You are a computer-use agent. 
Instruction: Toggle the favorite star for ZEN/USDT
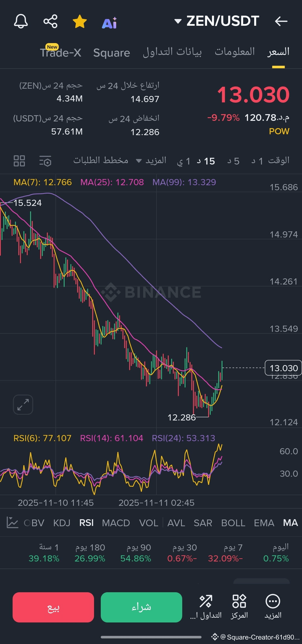80,22
